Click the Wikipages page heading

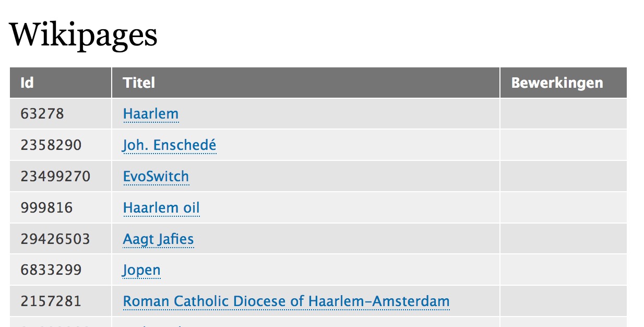[84, 36]
